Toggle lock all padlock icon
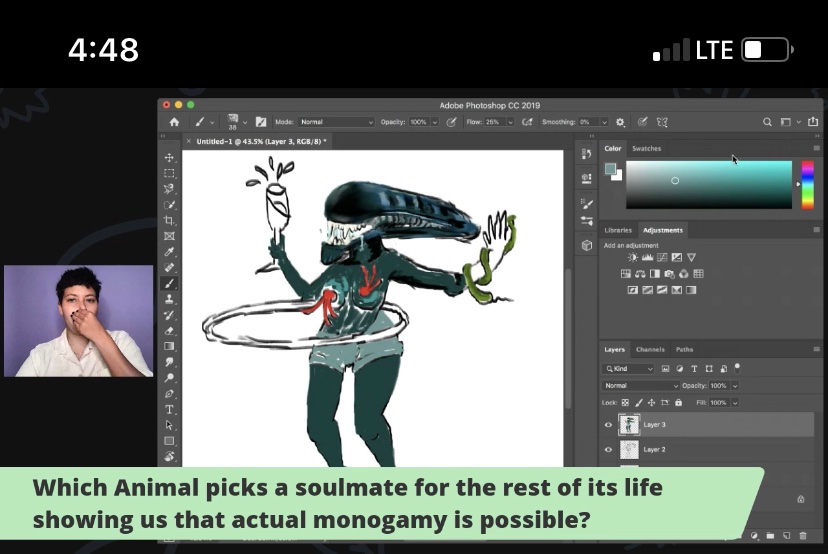The image size is (828, 554). pos(679,402)
